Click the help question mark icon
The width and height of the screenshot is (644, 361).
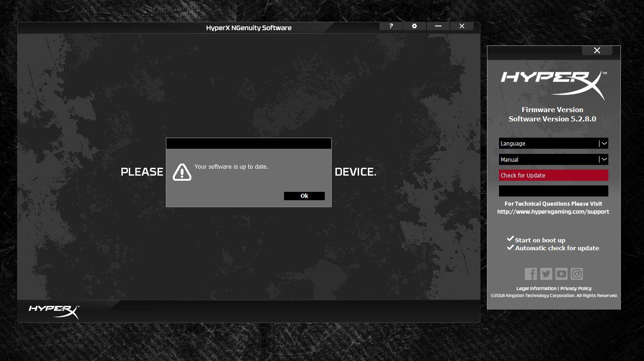[x=391, y=26]
